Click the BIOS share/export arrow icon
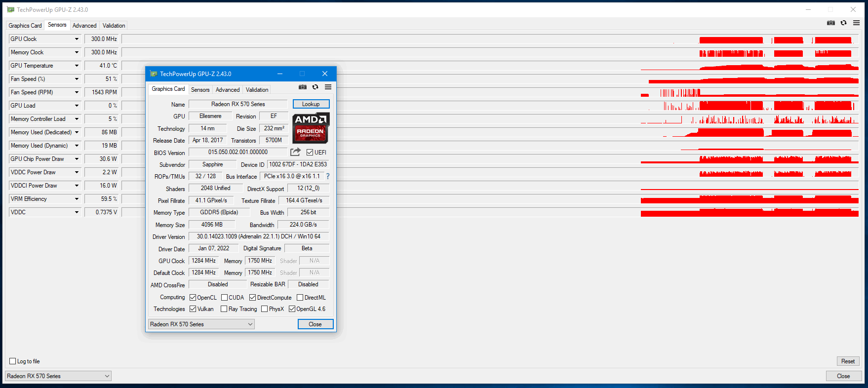The image size is (868, 388). [295, 152]
